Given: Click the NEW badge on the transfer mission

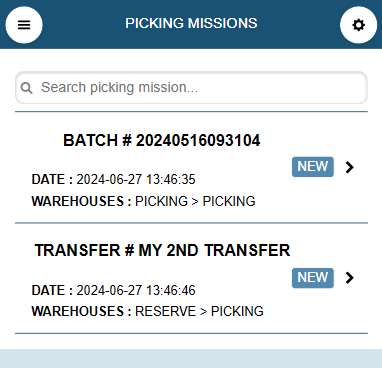Looking at the screenshot, I should click(313, 278).
